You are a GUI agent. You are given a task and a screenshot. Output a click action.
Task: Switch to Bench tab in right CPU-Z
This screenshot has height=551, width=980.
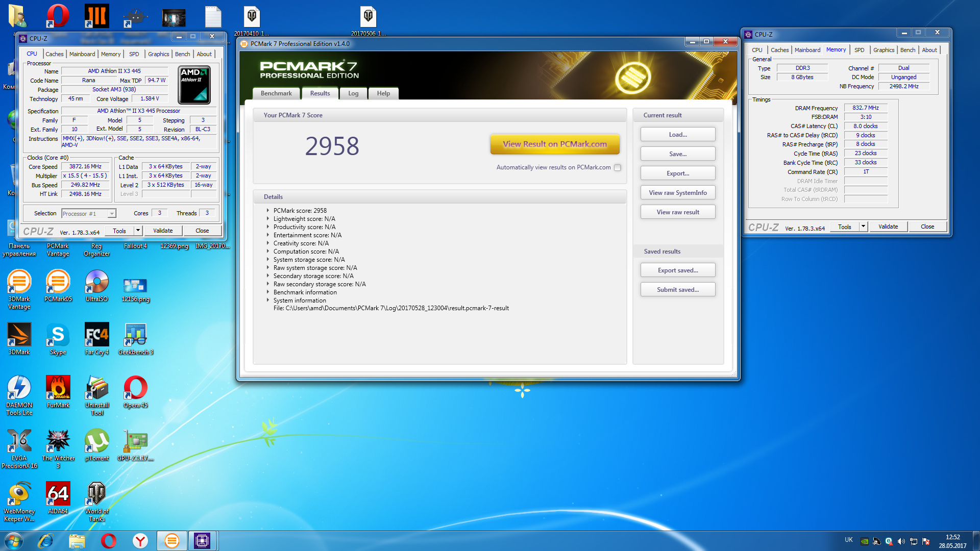pos(908,50)
